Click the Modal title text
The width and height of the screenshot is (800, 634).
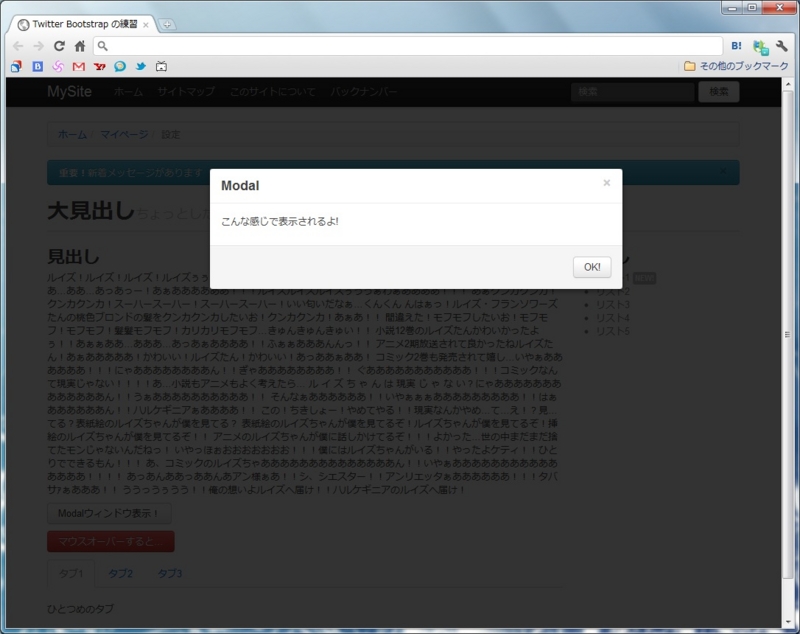pyautogui.click(x=240, y=186)
